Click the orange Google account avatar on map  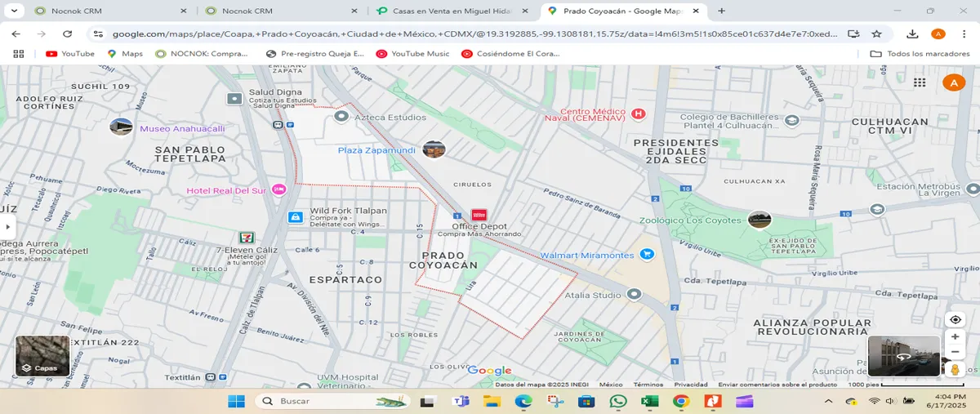pyautogui.click(x=953, y=82)
